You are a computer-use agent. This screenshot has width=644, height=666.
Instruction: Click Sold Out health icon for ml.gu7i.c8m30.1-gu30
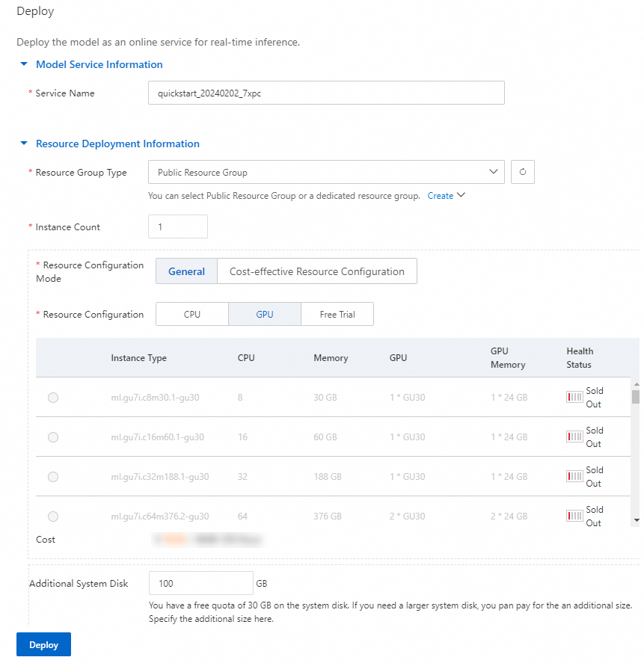574,398
